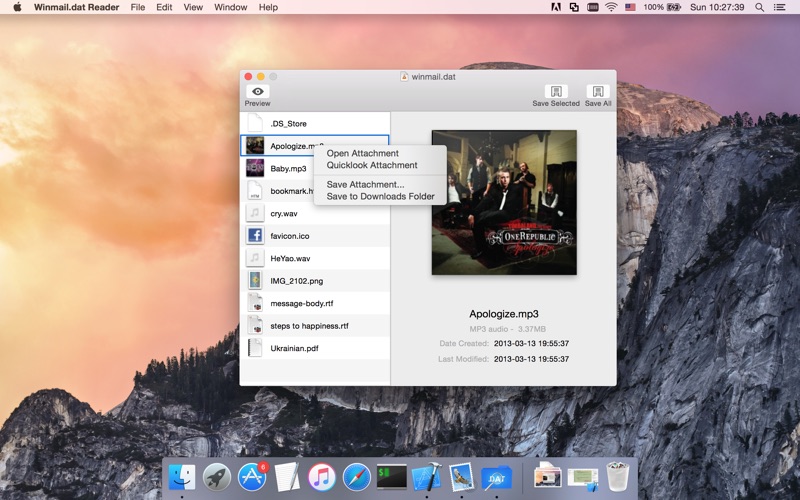This screenshot has width=800, height=500.
Task: Select the Apologize.mp3 album thumbnail in the list
Action: coord(255,146)
